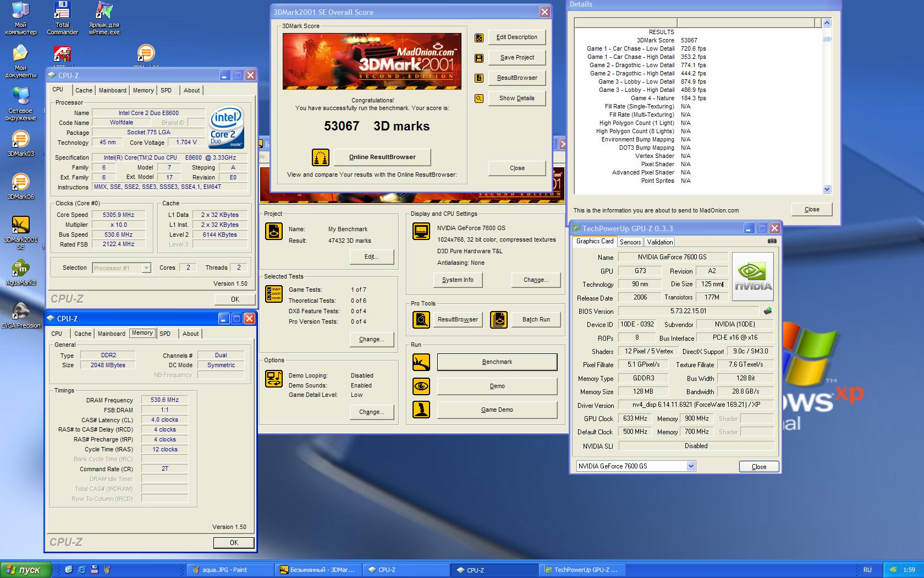Viewport: 924px width, 578px height.
Task: Click the Pro Tools ResultBrowser icon
Action: (x=421, y=319)
